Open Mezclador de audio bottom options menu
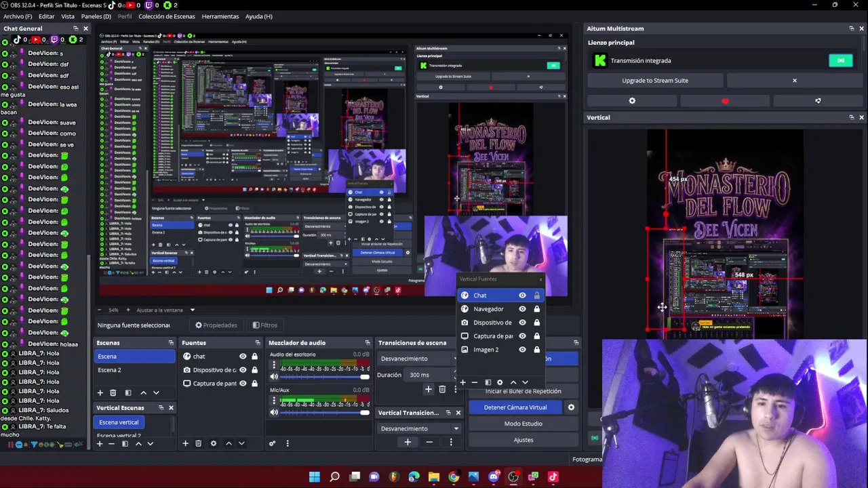Image resolution: width=868 pixels, height=488 pixels. click(x=287, y=443)
